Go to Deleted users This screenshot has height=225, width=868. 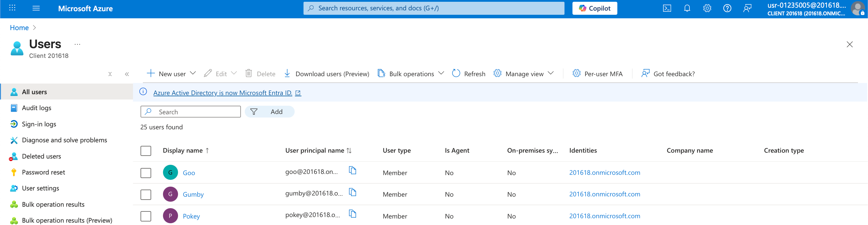41,156
